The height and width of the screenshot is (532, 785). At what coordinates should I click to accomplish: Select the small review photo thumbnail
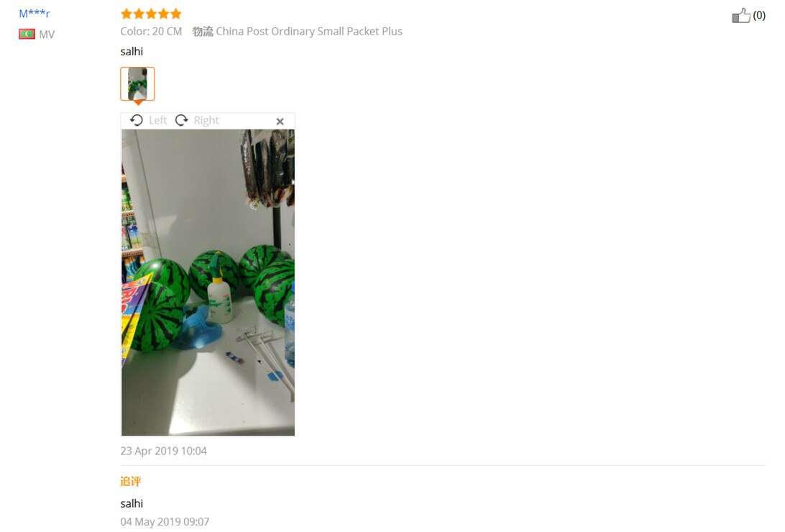pyautogui.click(x=138, y=83)
